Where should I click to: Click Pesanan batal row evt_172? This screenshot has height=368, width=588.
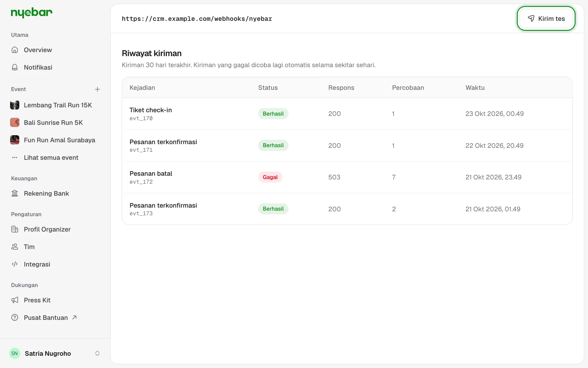click(x=347, y=177)
